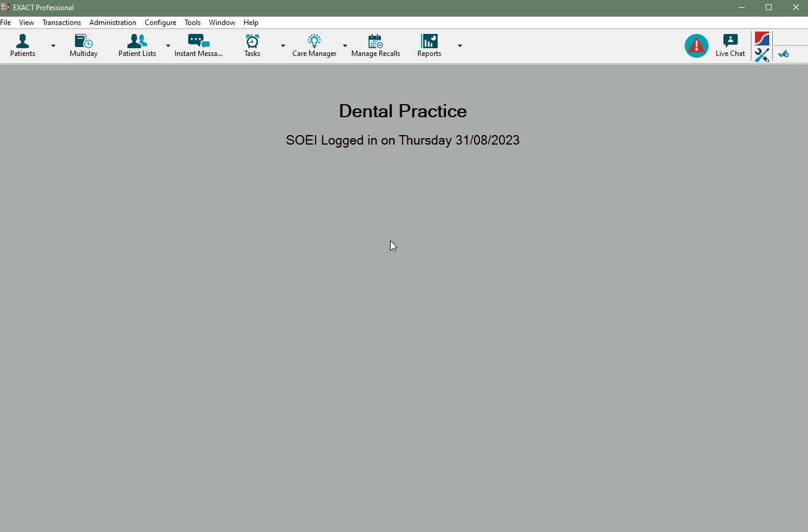This screenshot has width=808, height=532.
Task: Open the Patients toolbar icon
Action: click(x=23, y=46)
